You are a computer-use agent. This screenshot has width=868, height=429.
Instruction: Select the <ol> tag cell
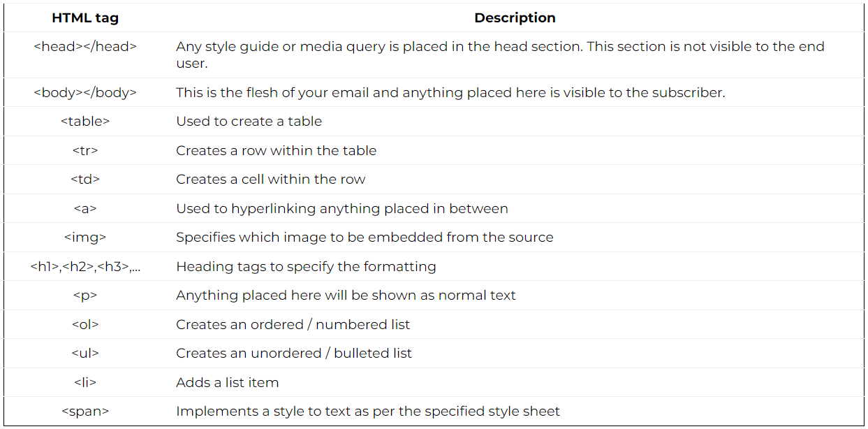pos(85,324)
